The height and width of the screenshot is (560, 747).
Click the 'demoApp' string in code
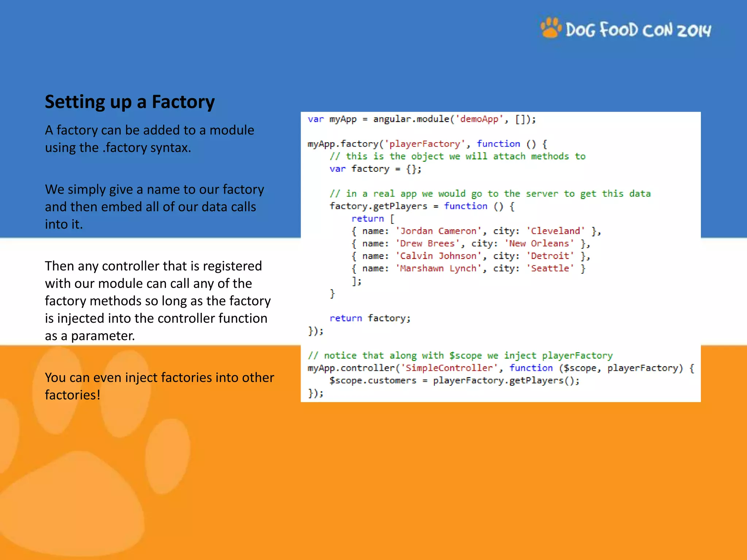[x=480, y=119]
